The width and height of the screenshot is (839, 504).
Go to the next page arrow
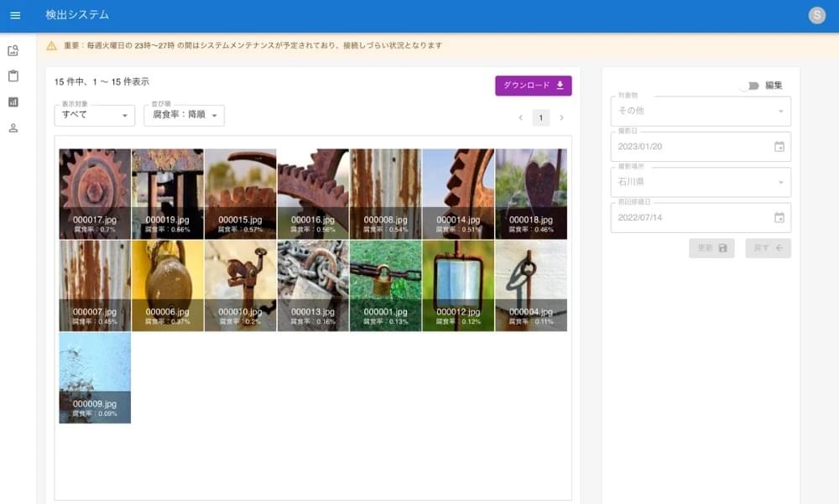click(561, 117)
